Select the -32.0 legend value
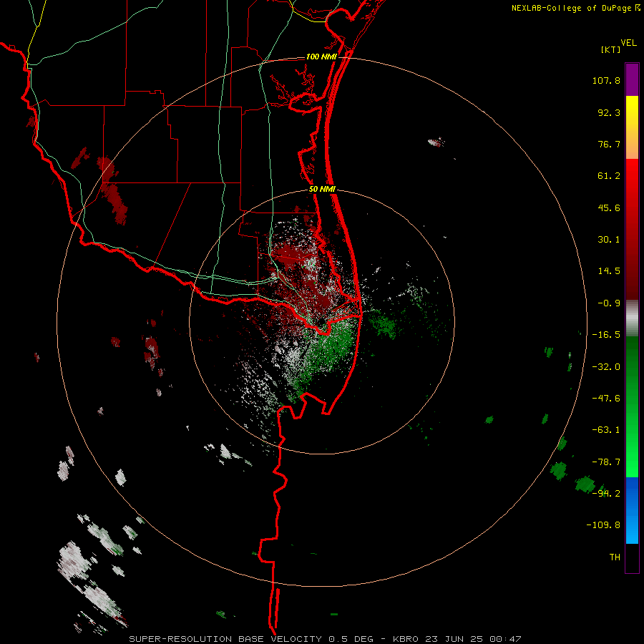Viewport: 644px width, 644px height. tap(606, 367)
